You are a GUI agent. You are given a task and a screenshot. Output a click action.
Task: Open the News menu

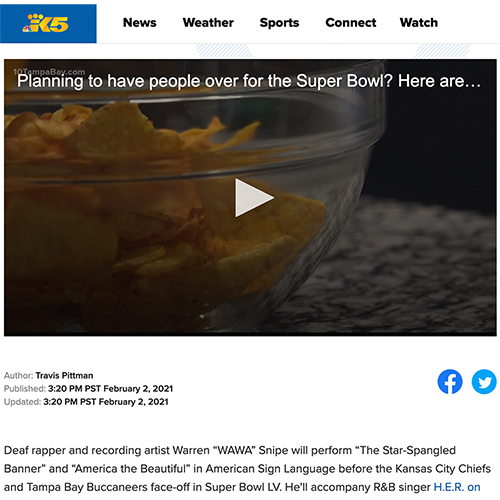click(140, 23)
